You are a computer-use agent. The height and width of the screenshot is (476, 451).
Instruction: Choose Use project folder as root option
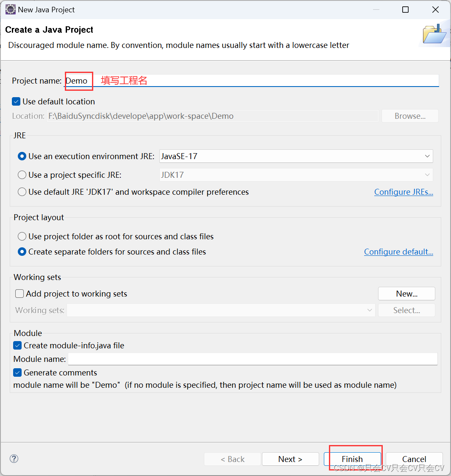coord(22,236)
